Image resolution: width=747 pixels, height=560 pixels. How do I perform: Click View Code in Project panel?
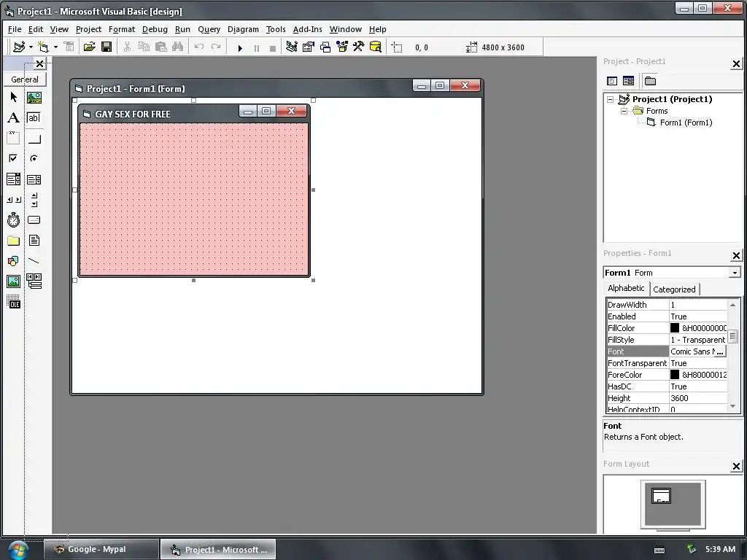tap(612, 81)
